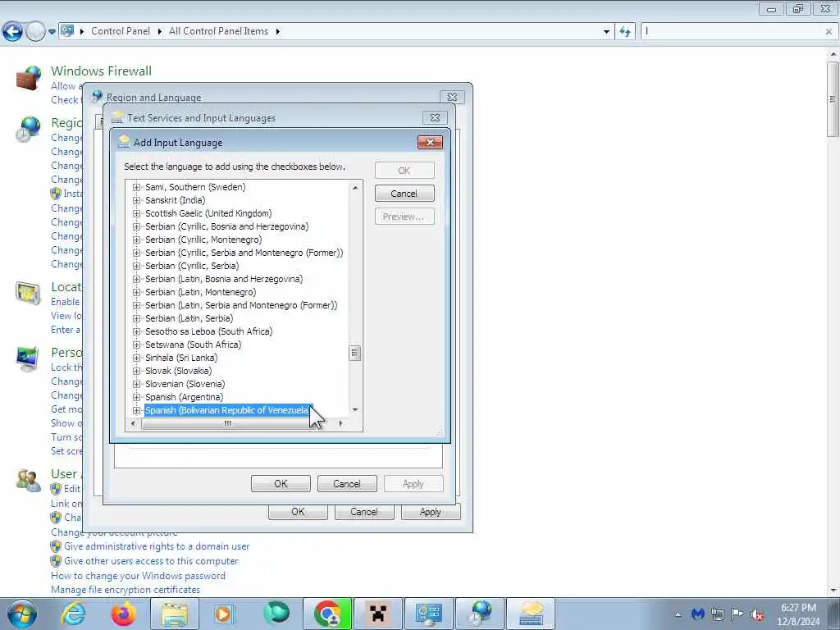This screenshot has width=840, height=630.
Task: Clear the search box with X
Action: point(829,32)
